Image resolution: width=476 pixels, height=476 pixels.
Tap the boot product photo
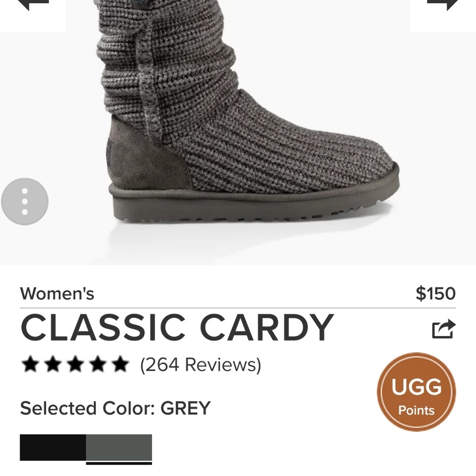pos(238,133)
